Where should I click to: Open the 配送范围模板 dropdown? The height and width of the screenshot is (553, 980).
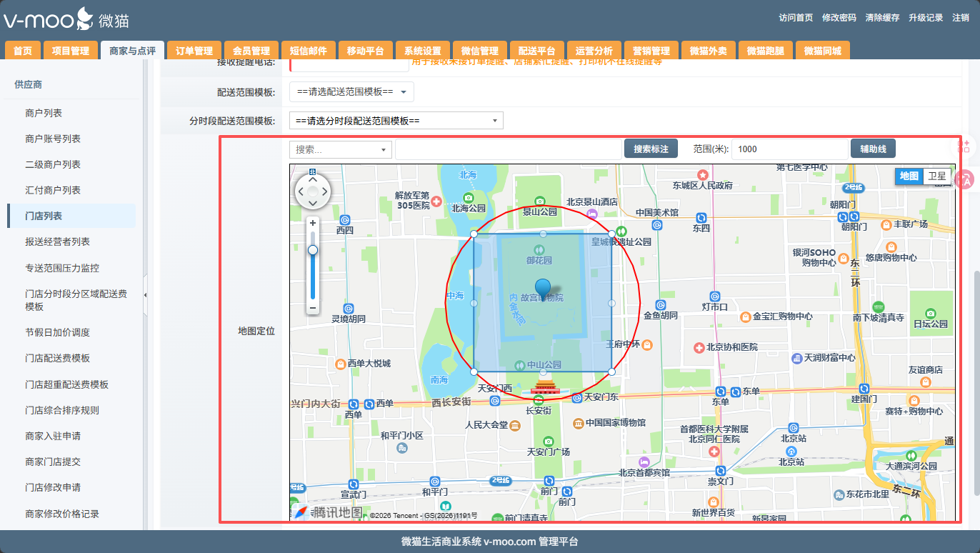[351, 92]
